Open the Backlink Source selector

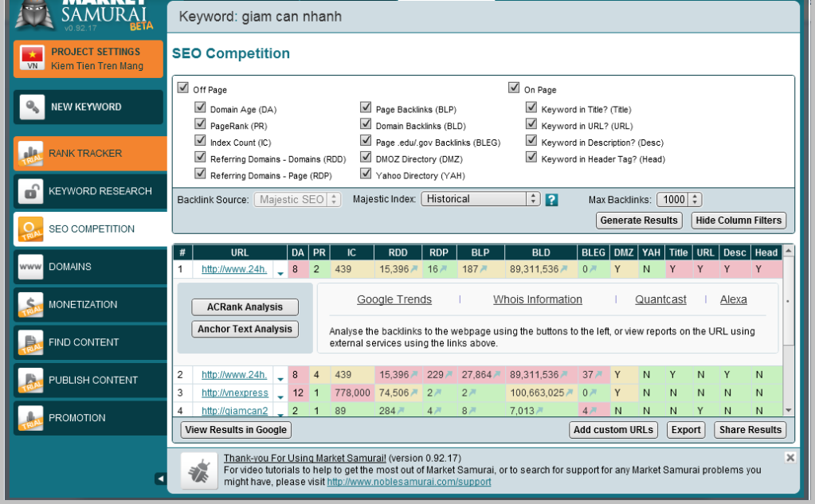297,199
